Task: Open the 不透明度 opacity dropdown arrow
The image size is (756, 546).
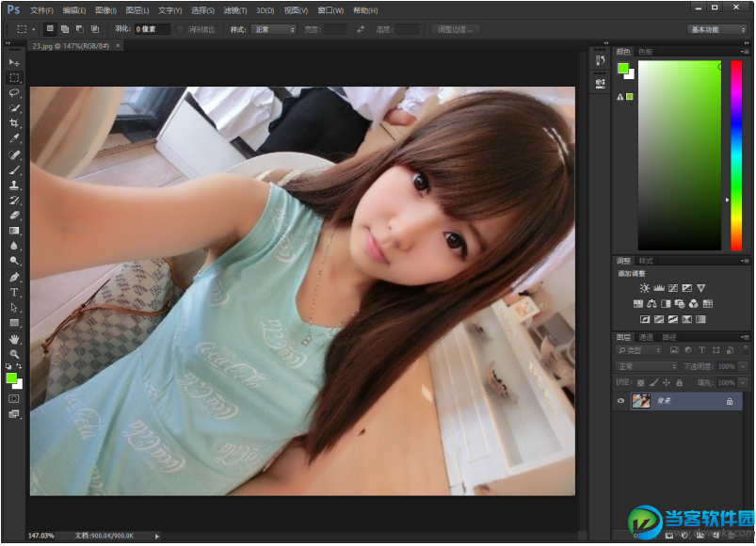Action: tap(743, 367)
